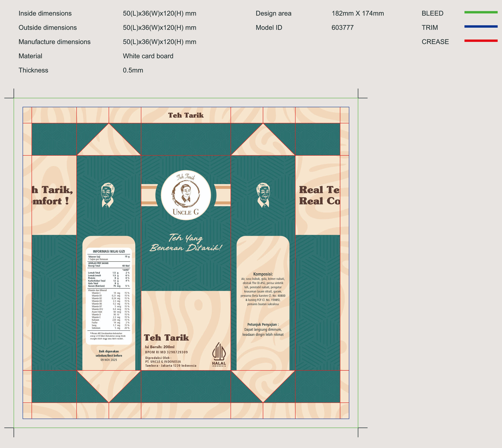Select the 'BPOM RI MD 3298729309' line
Screen dimensions: 502x448
(166, 352)
